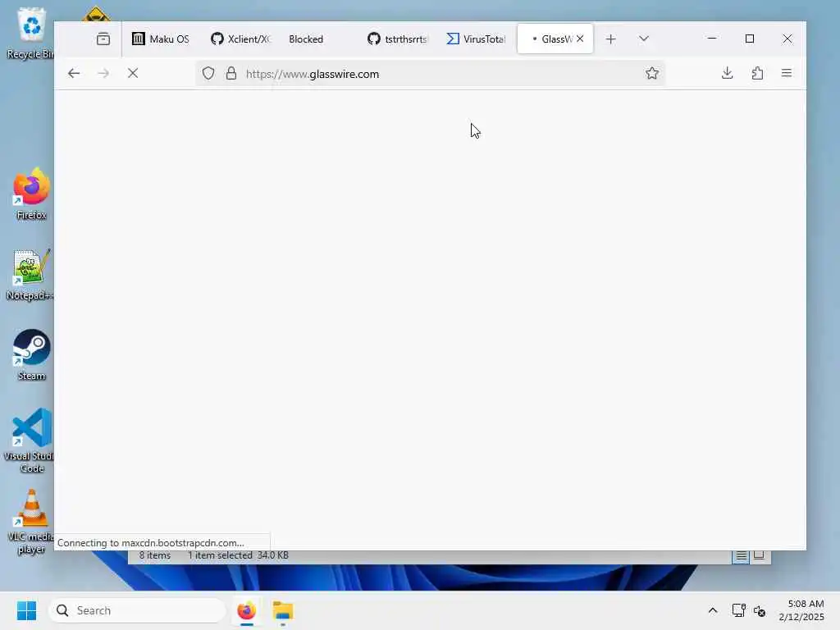
Task: Close the GlassWire tab
Action: 580,39
